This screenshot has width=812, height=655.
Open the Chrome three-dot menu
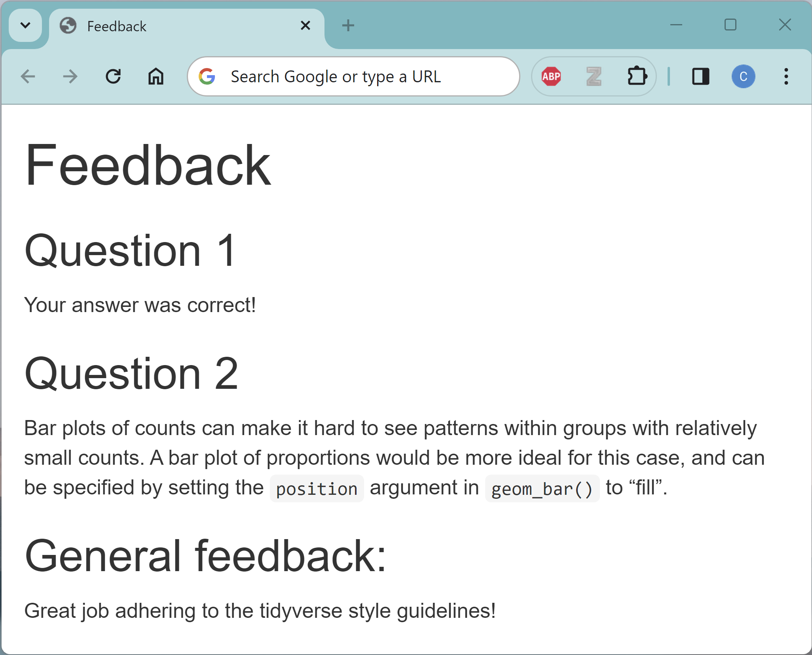point(786,76)
